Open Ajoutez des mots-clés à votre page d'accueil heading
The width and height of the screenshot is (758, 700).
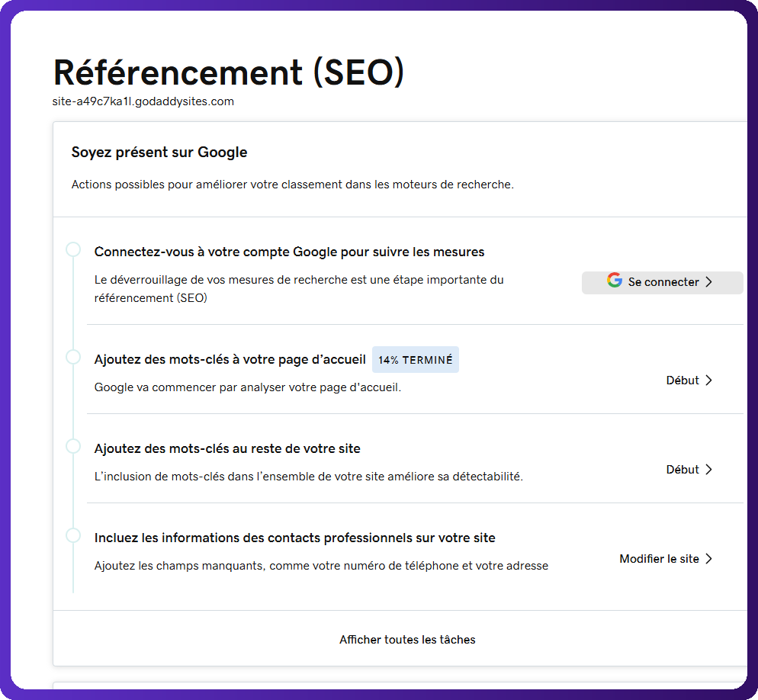click(230, 360)
